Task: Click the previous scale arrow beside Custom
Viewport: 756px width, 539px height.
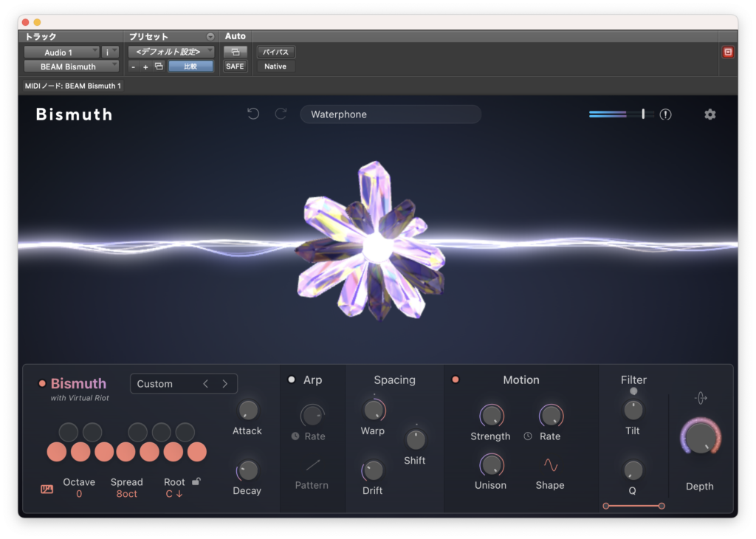Action: point(206,384)
